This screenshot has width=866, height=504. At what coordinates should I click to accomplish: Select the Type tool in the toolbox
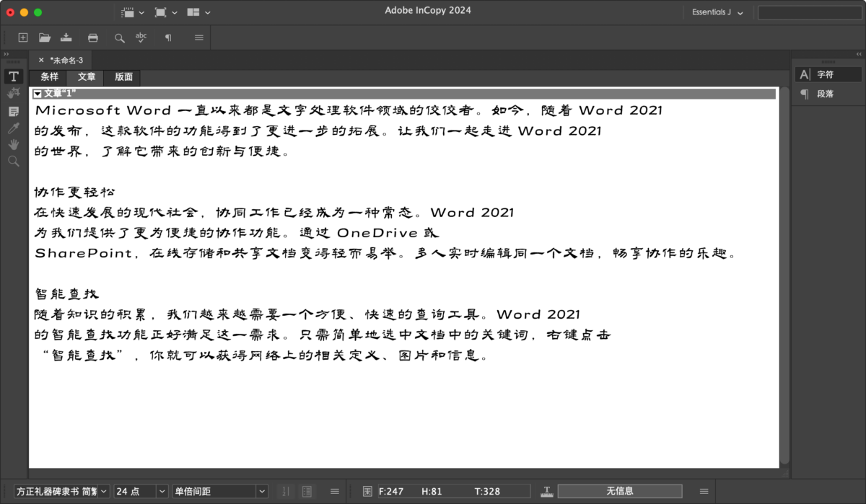14,76
